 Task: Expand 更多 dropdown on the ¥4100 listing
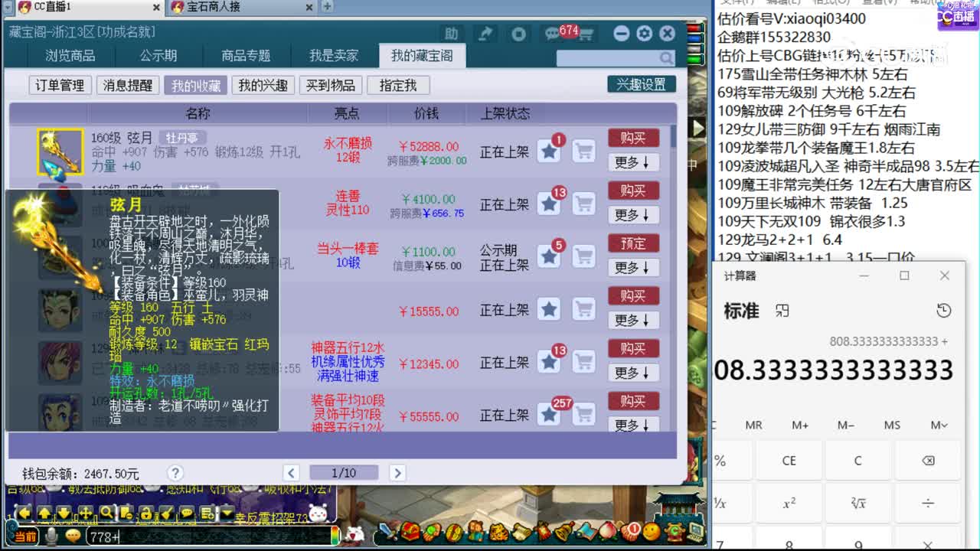tap(634, 215)
